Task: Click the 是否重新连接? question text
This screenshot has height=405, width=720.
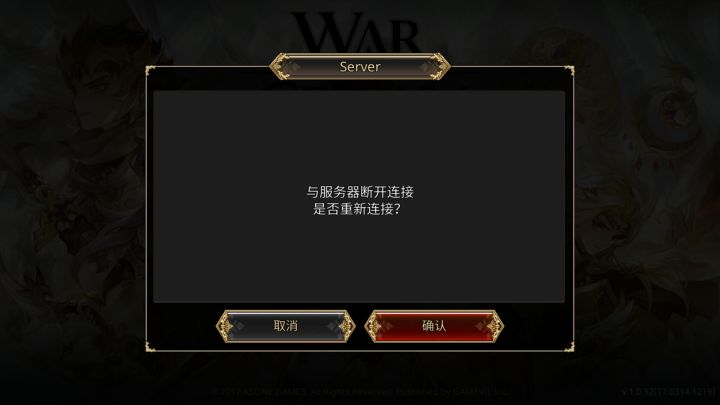Action: click(x=357, y=209)
